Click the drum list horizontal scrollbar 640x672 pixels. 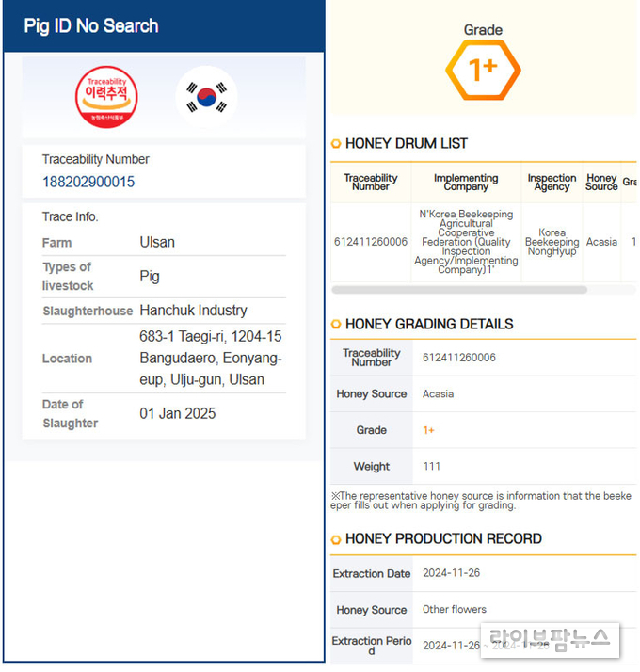pyautogui.click(x=459, y=290)
